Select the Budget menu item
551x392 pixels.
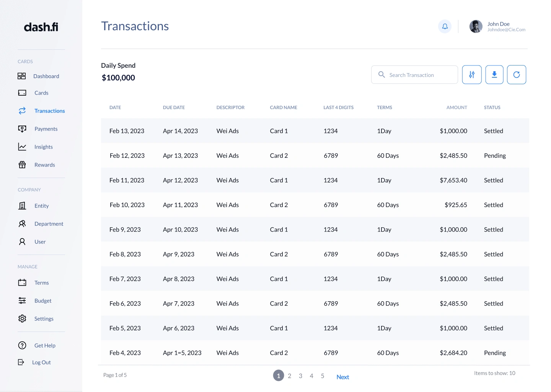point(43,301)
